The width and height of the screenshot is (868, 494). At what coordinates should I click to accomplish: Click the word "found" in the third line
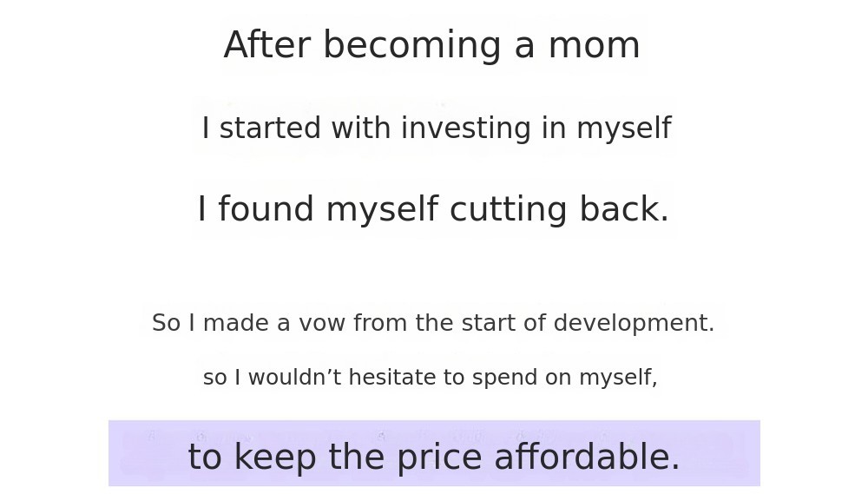pyautogui.click(x=266, y=210)
